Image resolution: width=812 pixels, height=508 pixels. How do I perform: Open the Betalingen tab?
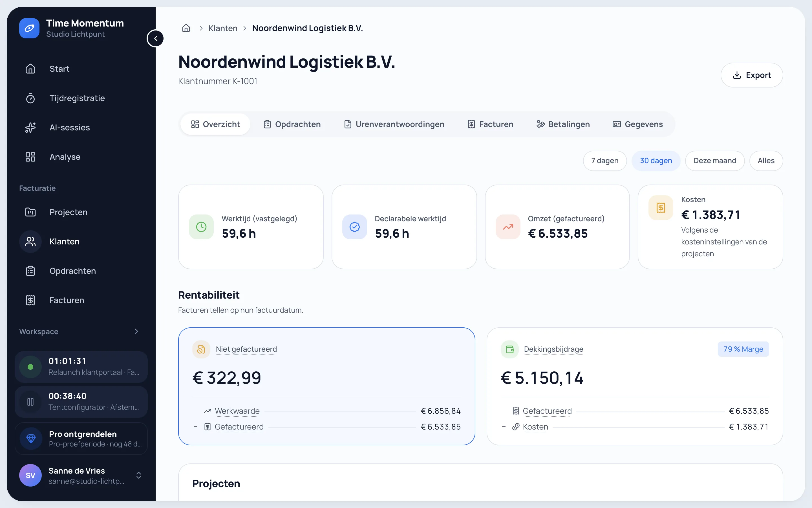[563, 124]
